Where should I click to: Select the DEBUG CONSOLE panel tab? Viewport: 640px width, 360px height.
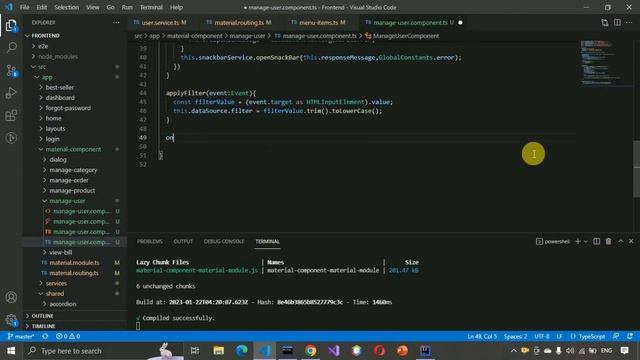[x=224, y=241]
